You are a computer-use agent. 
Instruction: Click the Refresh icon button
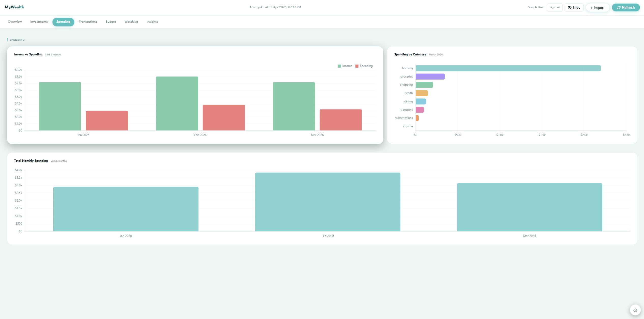pyautogui.click(x=619, y=7)
